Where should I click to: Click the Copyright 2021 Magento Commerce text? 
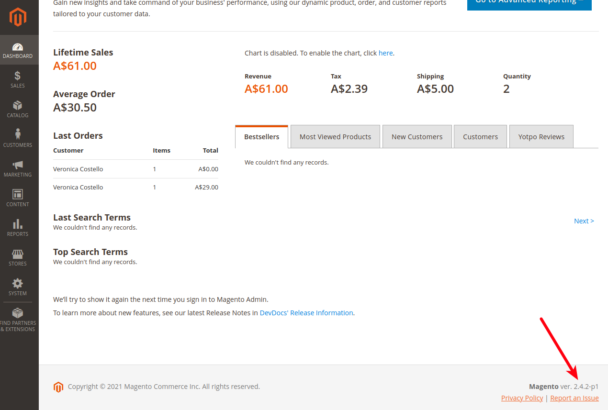[164, 386]
